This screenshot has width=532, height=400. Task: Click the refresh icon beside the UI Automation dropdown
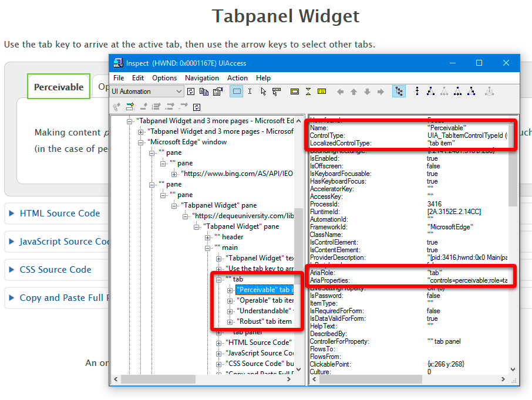point(191,91)
